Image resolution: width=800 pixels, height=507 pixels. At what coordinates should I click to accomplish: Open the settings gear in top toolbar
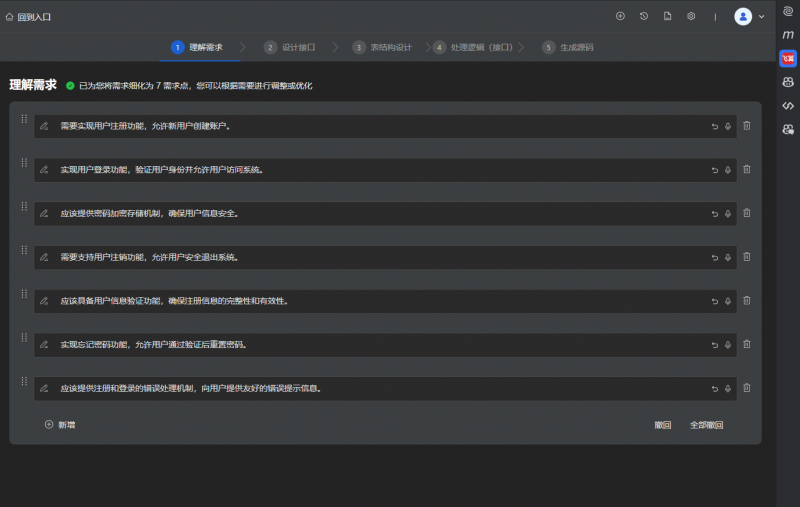pyautogui.click(x=691, y=16)
